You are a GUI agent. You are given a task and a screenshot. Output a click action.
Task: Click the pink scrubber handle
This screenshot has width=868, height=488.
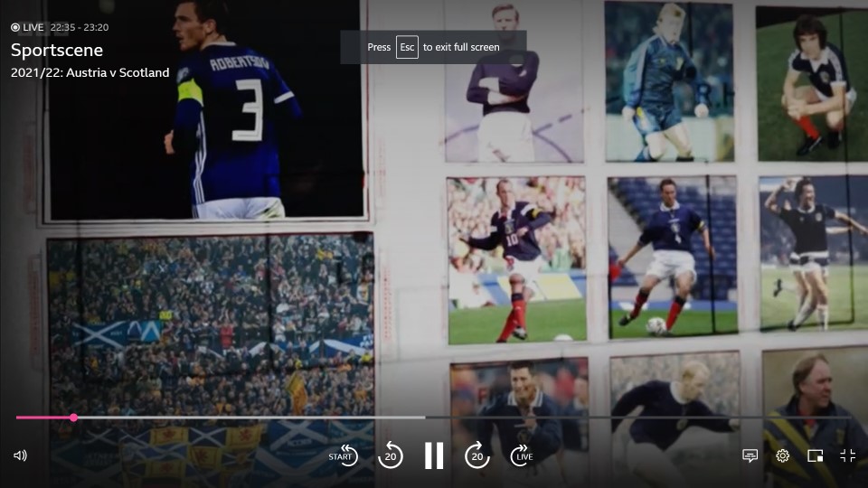tap(73, 418)
